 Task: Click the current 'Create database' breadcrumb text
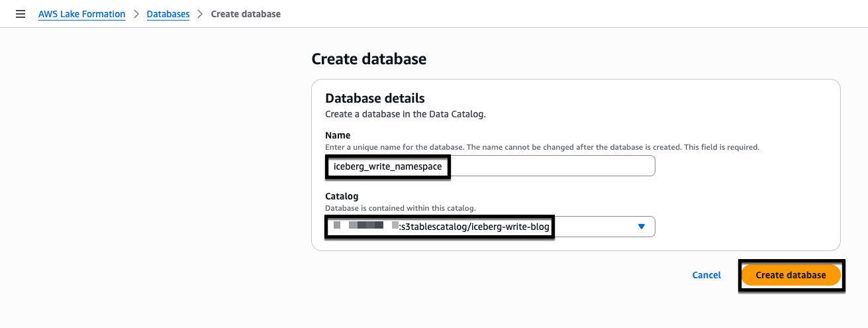point(245,14)
